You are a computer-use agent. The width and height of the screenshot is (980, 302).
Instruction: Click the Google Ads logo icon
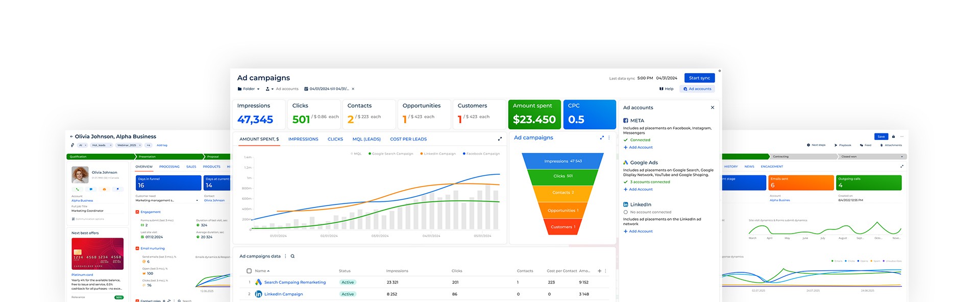point(626,162)
